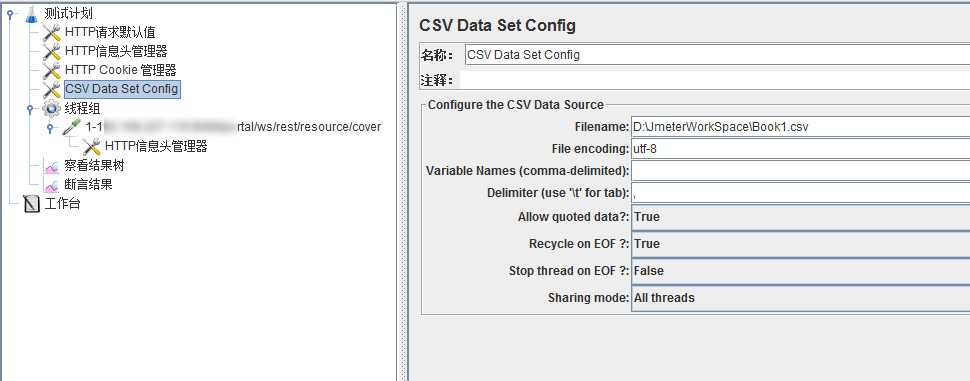Open the Stop thread on EOF dropdown

(x=800, y=271)
